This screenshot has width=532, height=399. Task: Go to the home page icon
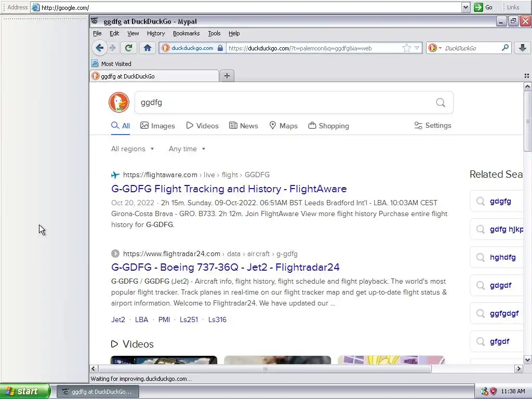147,48
